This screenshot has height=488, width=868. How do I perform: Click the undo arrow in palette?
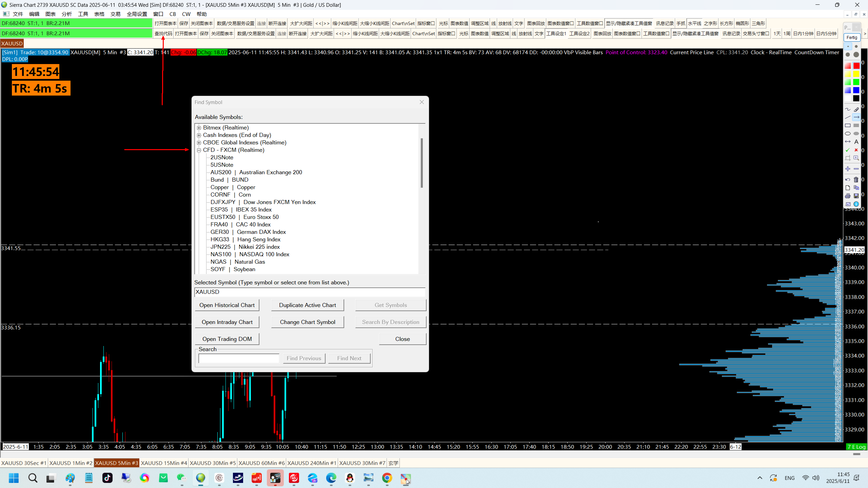[x=848, y=180]
